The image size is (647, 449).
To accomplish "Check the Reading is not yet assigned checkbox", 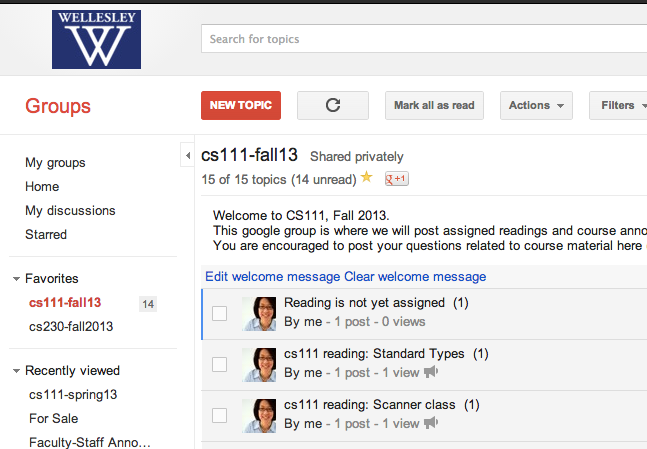I will (x=219, y=313).
